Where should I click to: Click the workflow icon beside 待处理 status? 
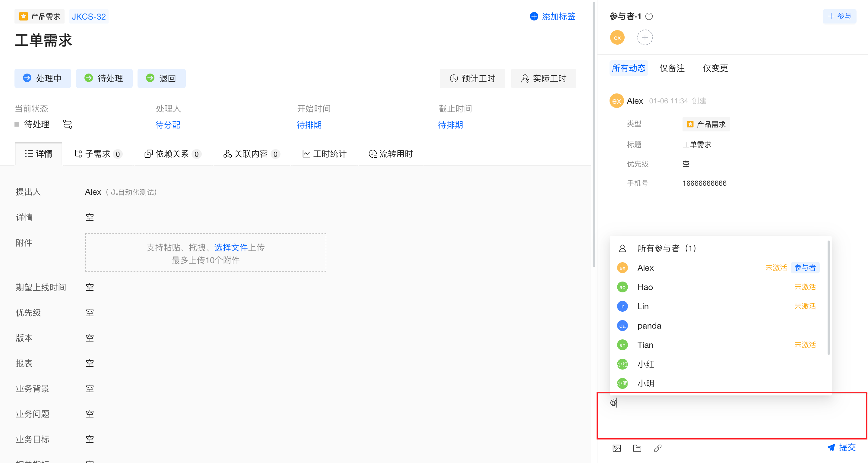(67, 124)
